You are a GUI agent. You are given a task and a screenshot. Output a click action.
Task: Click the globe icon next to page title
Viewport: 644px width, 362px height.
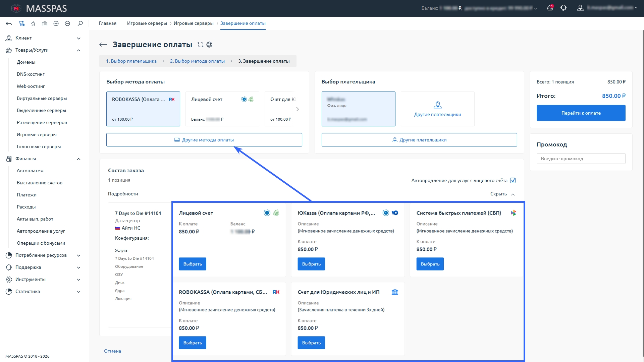click(x=210, y=45)
